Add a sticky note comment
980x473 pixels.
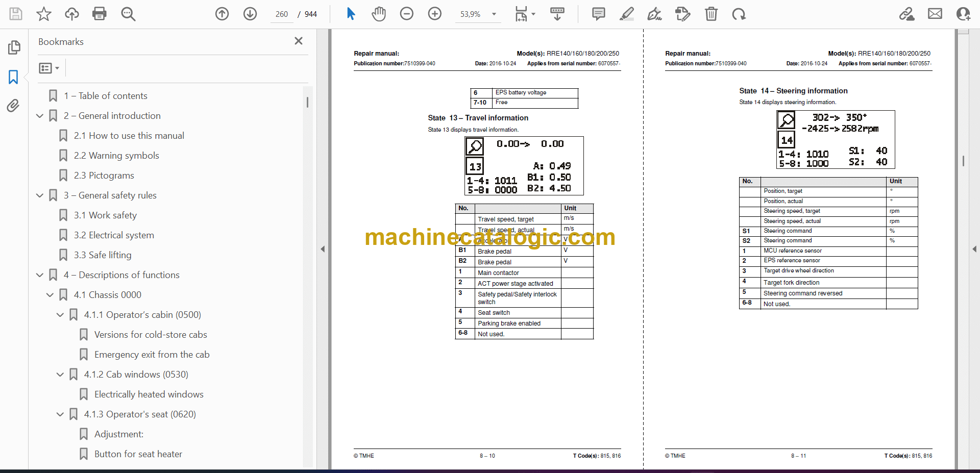click(599, 14)
